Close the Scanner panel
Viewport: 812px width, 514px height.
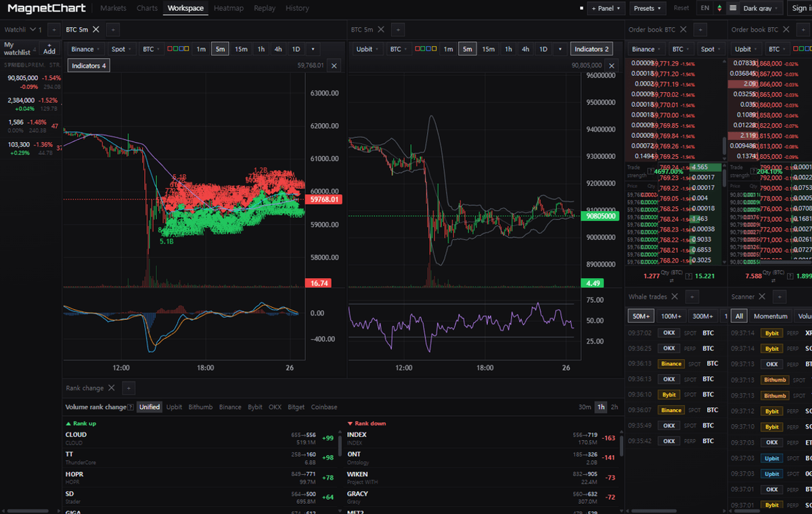762,297
